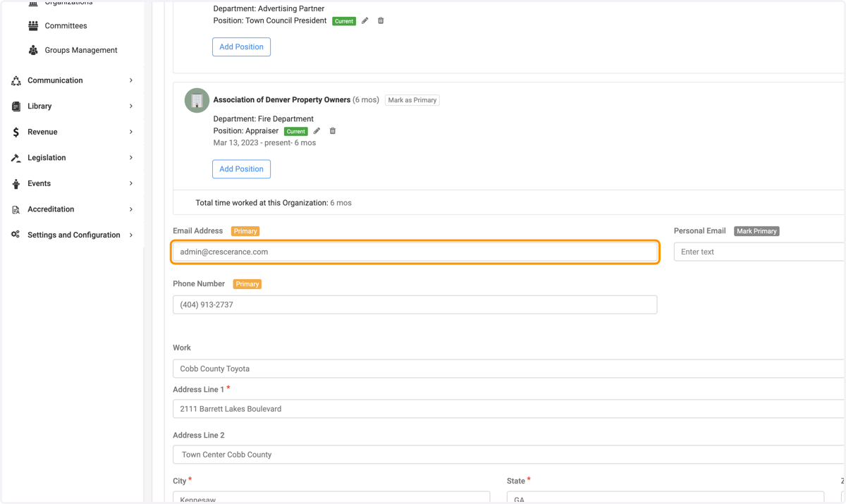Click the Work field with Cobb County Toyota

[x=508, y=369]
